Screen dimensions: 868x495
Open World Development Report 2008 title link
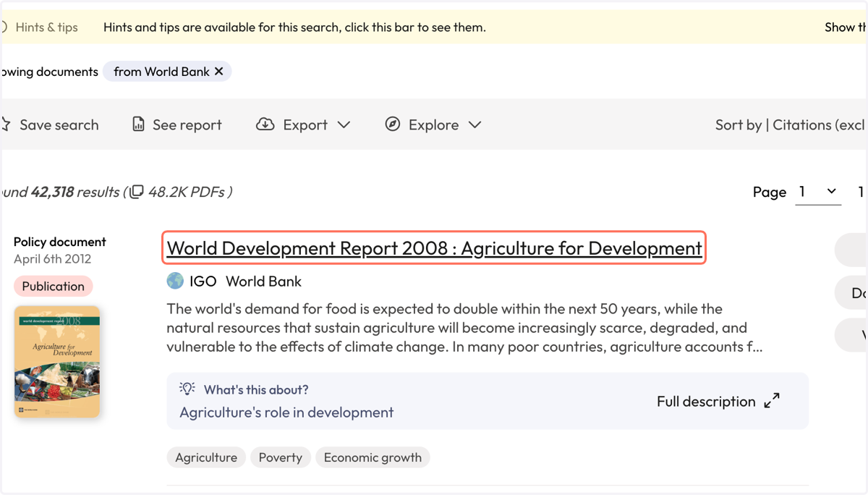pos(434,248)
